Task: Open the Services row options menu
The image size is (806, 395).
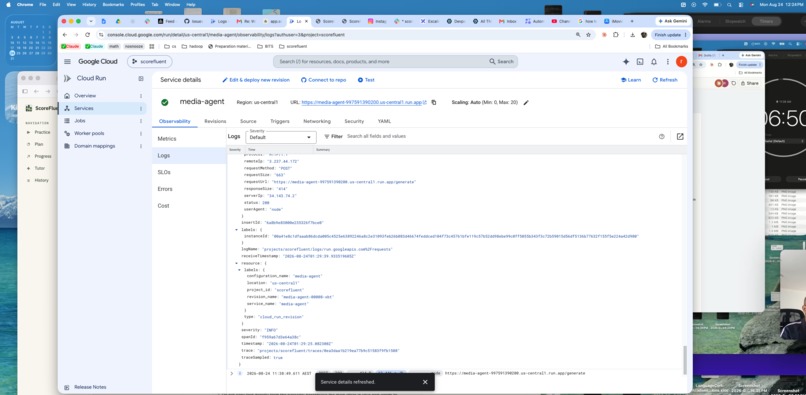Action: coord(141,109)
